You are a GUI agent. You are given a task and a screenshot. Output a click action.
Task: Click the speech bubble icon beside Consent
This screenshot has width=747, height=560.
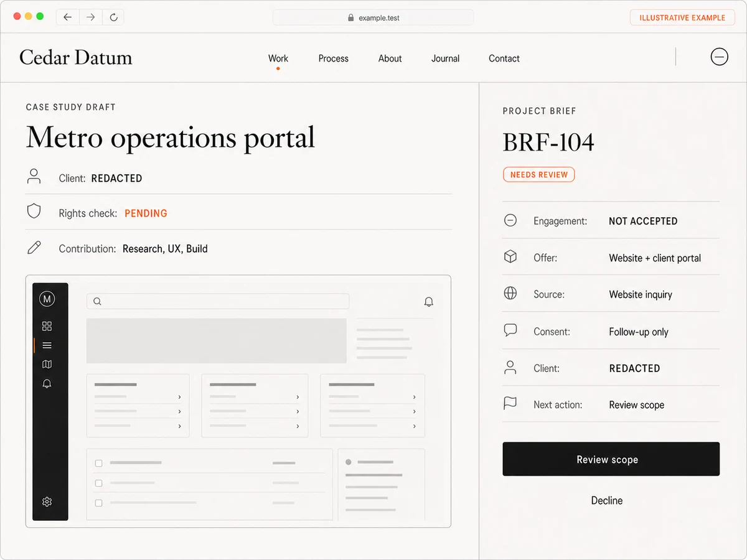click(x=510, y=330)
